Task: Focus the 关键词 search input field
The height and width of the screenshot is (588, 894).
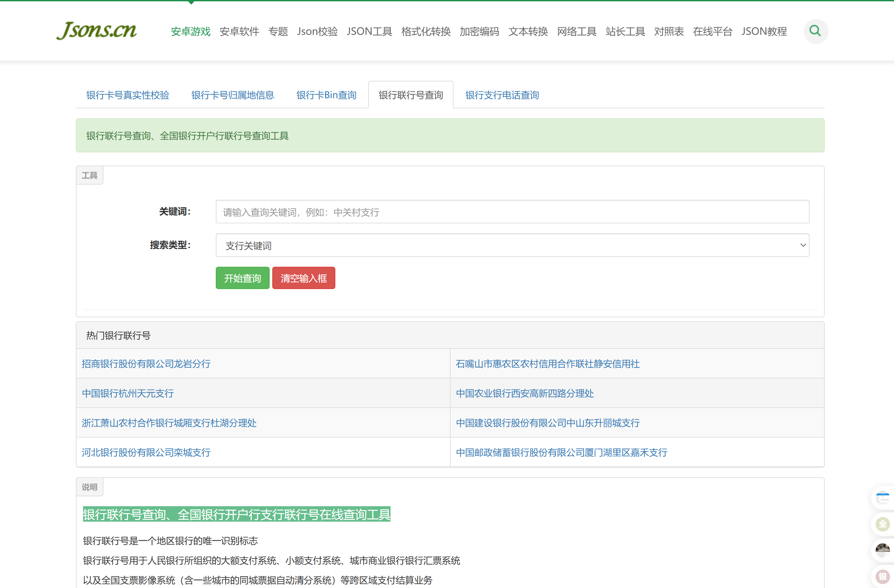Action: click(512, 212)
